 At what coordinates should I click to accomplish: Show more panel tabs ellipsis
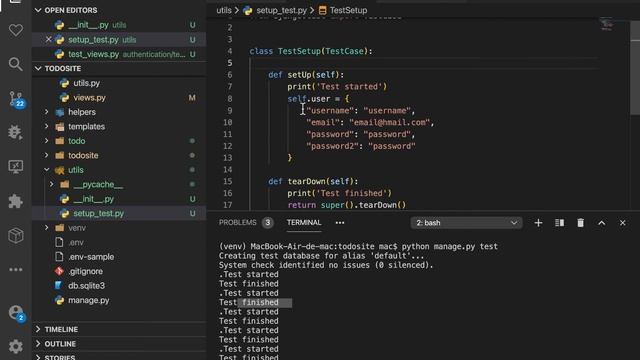click(340, 223)
